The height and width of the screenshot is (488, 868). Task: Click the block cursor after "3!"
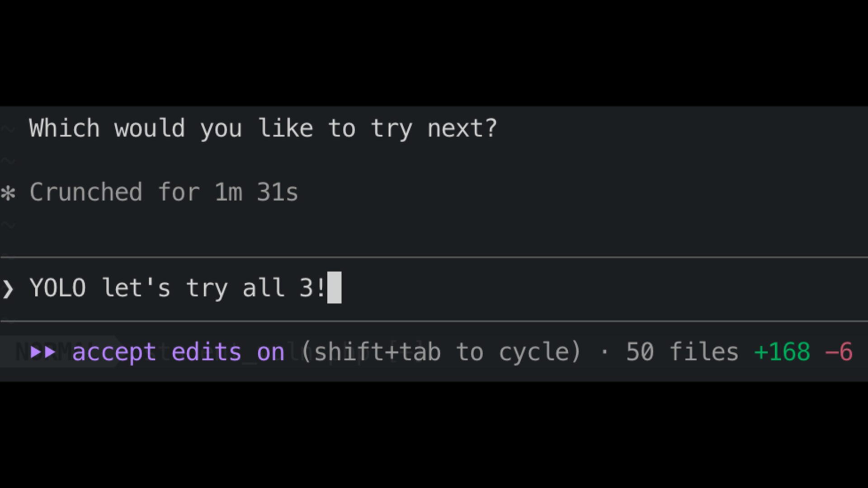334,288
